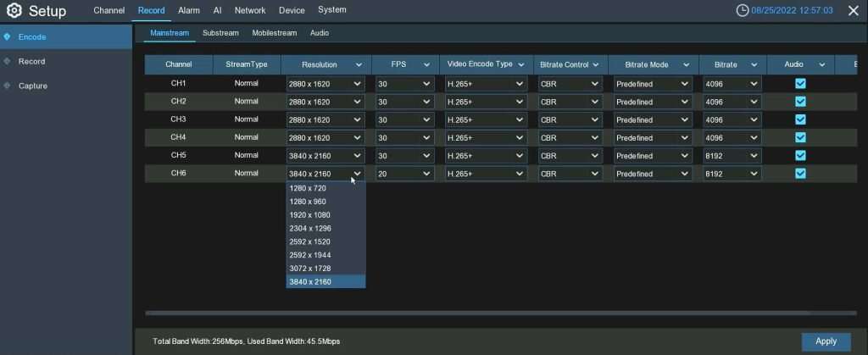Open the Record top menu

[151, 10]
